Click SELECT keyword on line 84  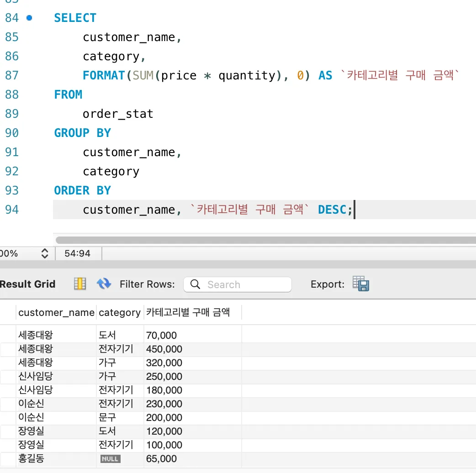(x=75, y=18)
